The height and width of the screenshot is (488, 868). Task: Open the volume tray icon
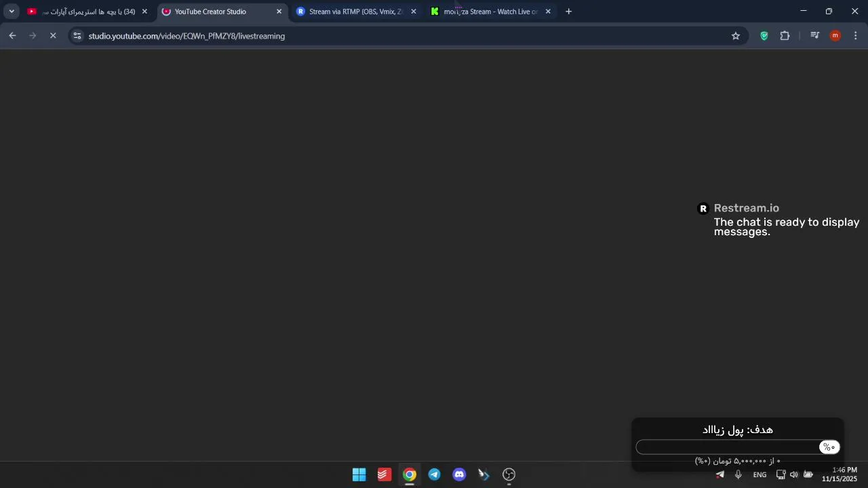pyautogui.click(x=794, y=474)
